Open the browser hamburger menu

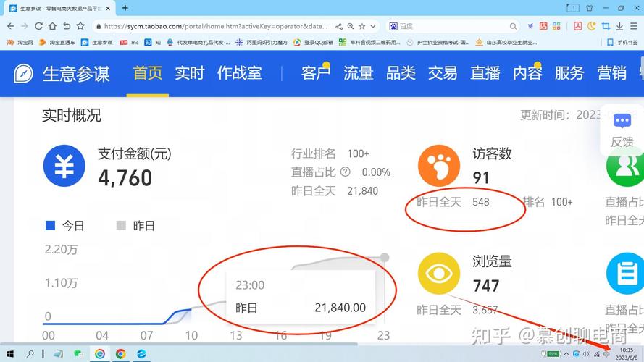pyautogui.click(x=634, y=26)
